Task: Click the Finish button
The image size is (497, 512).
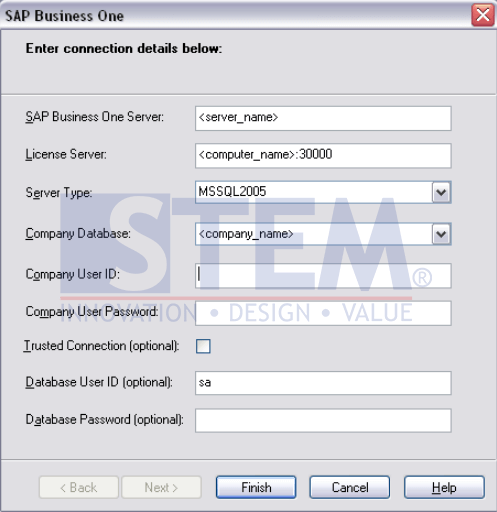Action: coord(256,487)
